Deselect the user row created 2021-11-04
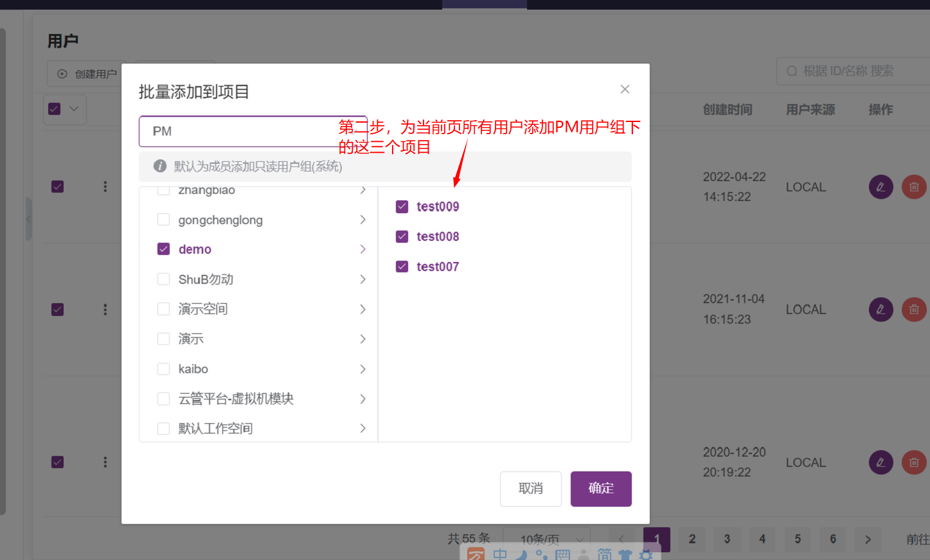 coord(58,310)
